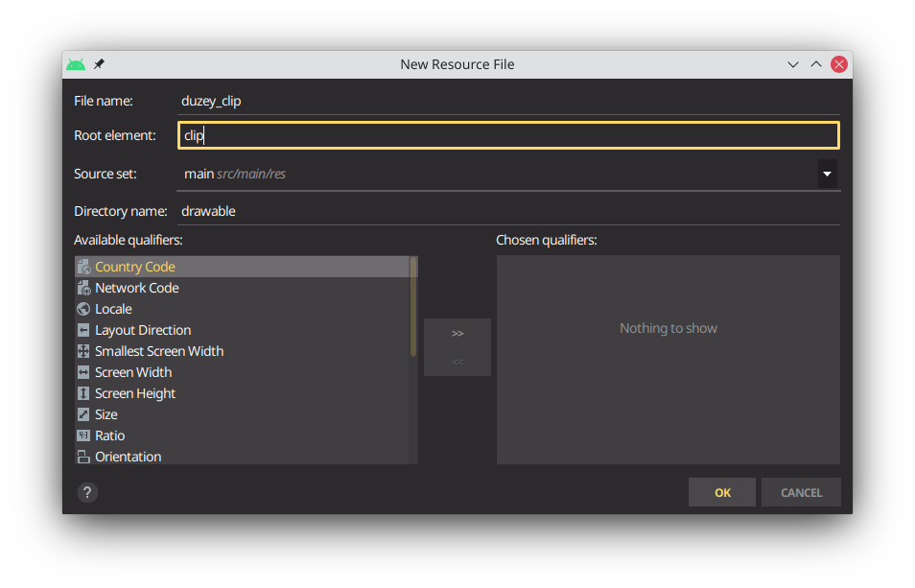
Task: Select Screen Width in available qualifiers
Action: [243, 372]
